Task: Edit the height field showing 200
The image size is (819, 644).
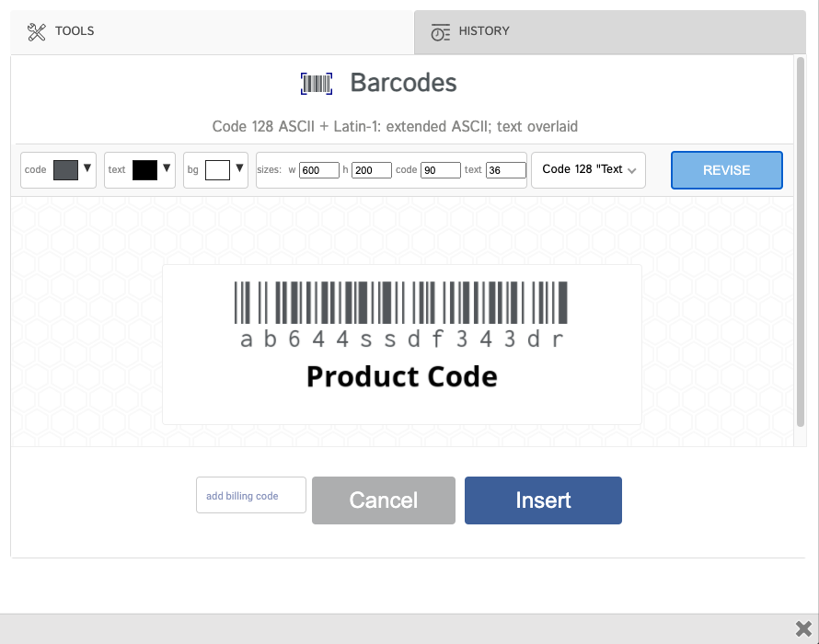Action: [372, 170]
